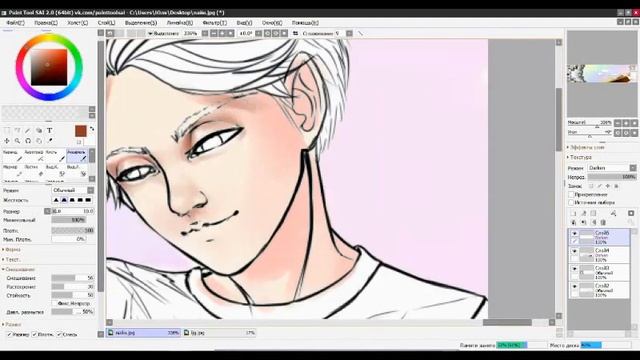Delete layer using trash icon
Screen dimensions: 640x360
tap(603, 222)
